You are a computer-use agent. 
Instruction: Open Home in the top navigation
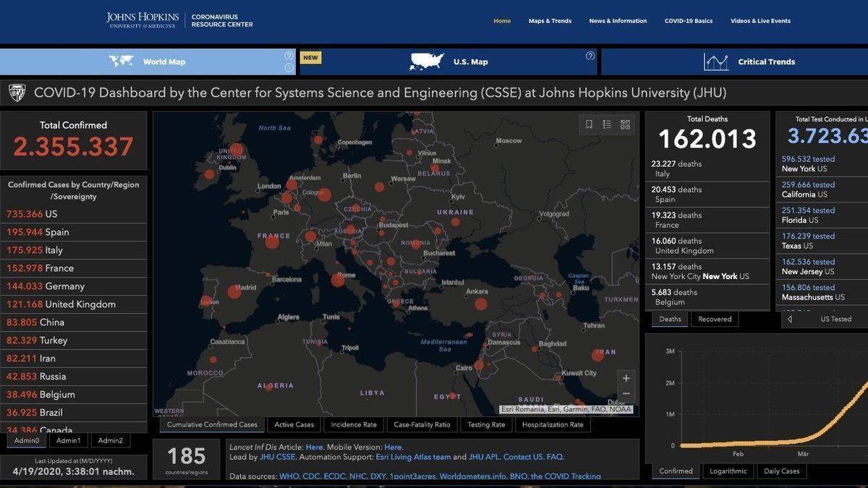point(502,21)
